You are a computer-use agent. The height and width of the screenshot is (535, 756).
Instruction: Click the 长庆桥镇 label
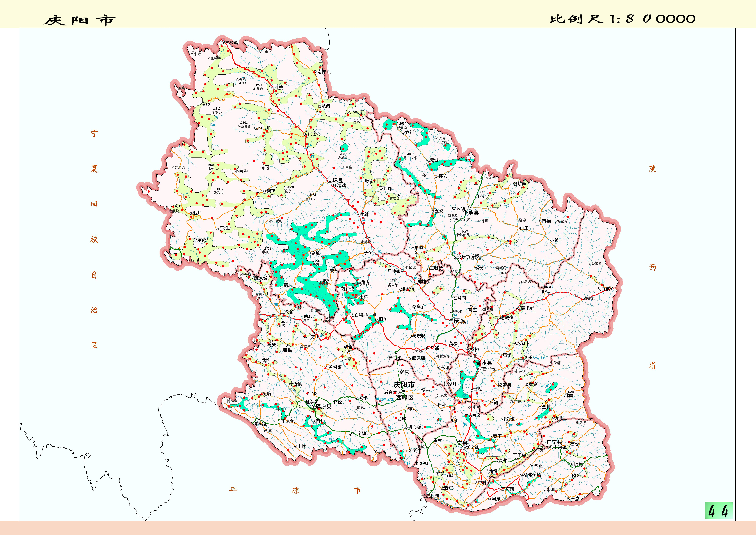point(431,496)
